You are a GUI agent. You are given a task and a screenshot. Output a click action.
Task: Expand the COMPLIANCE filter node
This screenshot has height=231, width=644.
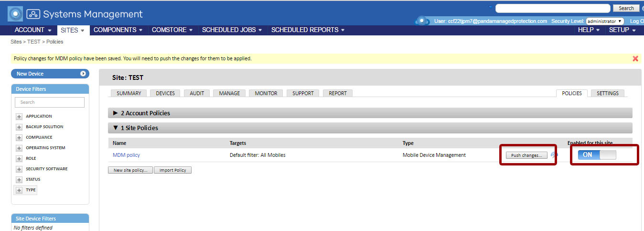coord(19,138)
